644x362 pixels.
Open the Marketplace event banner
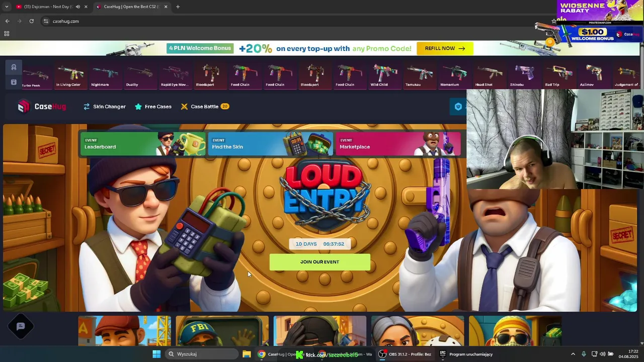click(398, 144)
